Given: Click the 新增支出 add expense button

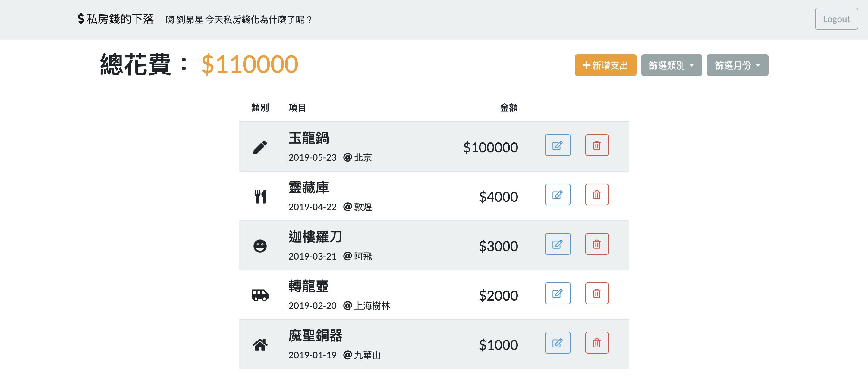Looking at the screenshot, I should coord(605,65).
